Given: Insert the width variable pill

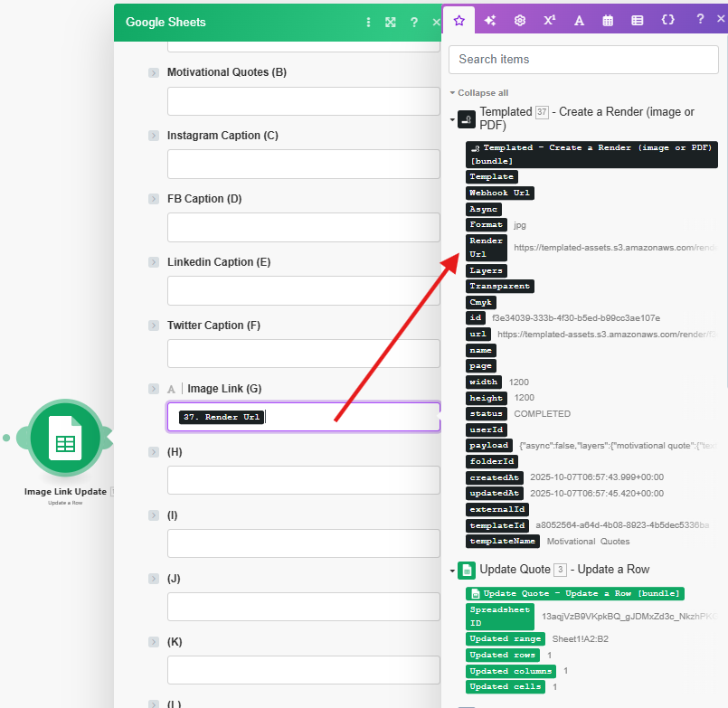Looking at the screenshot, I should 483,382.
